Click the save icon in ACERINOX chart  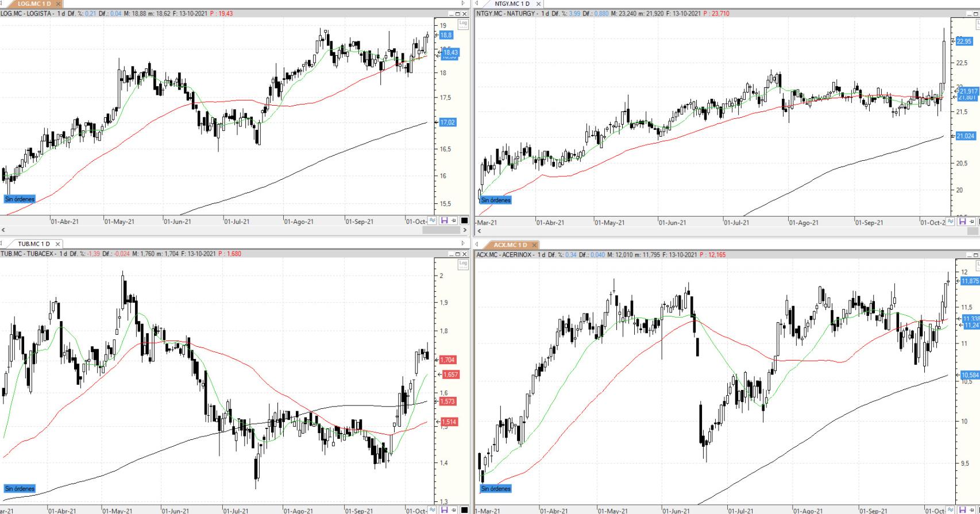pyautogui.click(x=962, y=509)
